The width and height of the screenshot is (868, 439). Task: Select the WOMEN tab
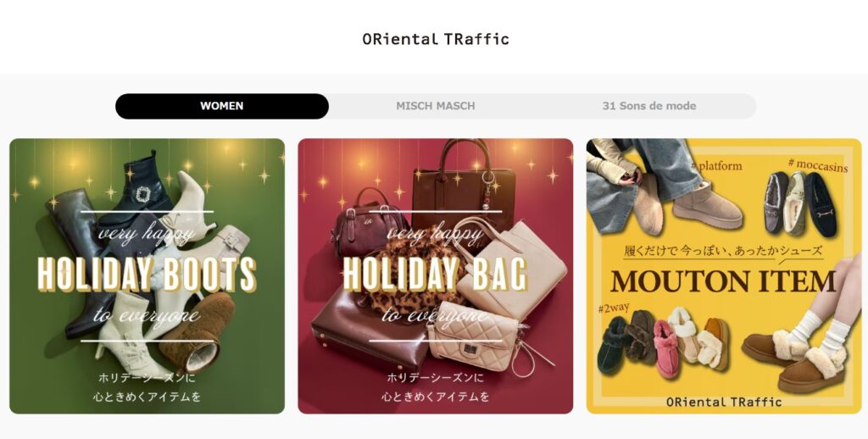tap(222, 106)
